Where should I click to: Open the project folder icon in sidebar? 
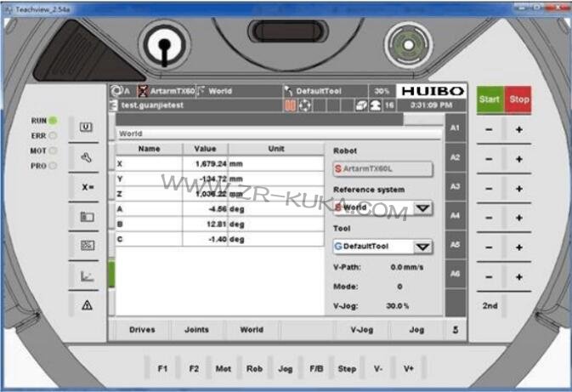(x=87, y=217)
